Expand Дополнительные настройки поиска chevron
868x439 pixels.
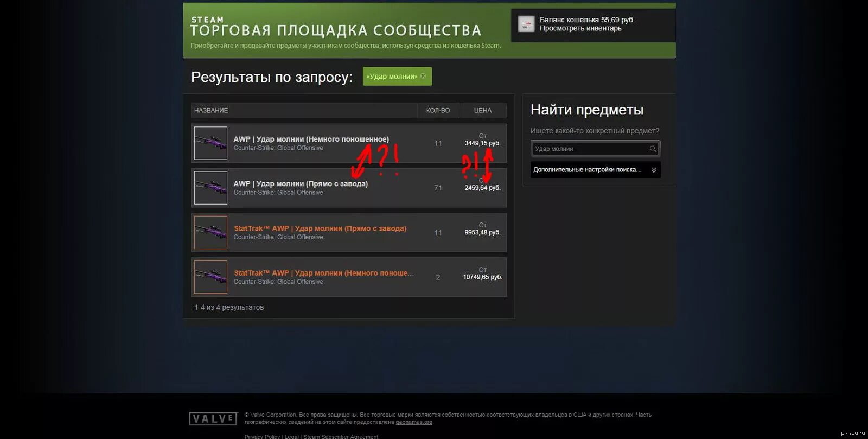pos(654,170)
